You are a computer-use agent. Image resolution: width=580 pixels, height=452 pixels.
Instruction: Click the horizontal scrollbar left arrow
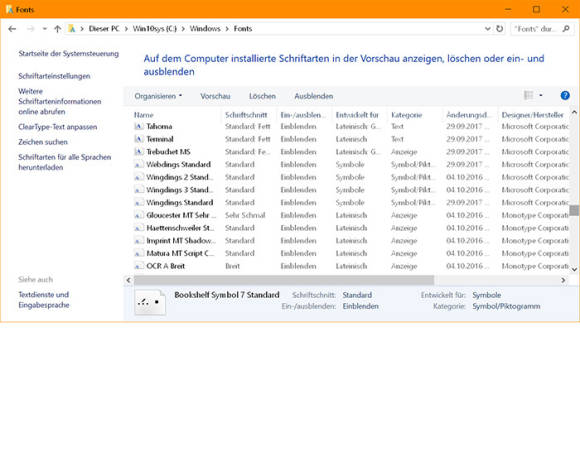pos(128,280)
